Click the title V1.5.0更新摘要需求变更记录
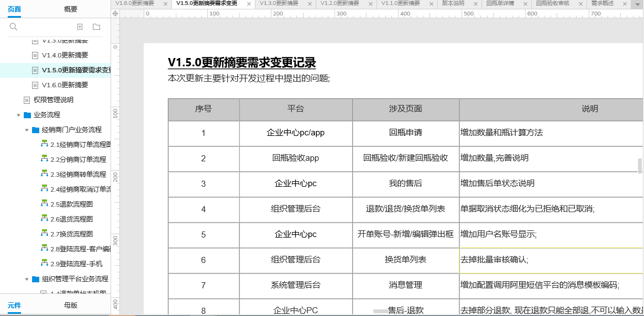644x316 pixels. click(x=242, y=62)
